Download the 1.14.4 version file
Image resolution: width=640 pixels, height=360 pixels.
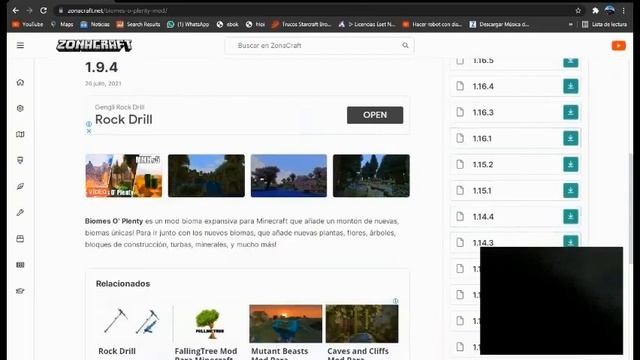pos(571,217)
